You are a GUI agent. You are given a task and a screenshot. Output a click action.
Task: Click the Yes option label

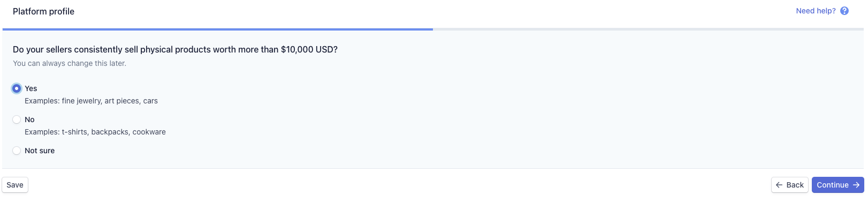31,88
